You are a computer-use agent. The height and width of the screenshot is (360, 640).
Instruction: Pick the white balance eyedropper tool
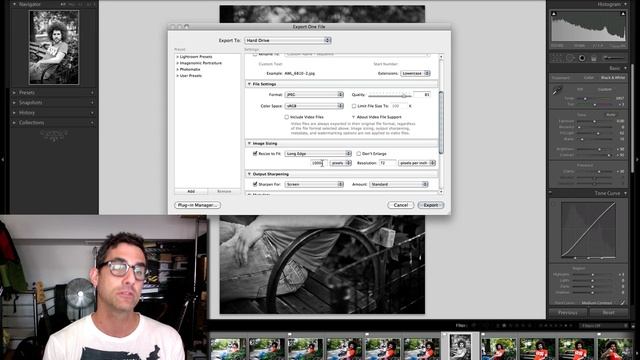click(557, 91)
